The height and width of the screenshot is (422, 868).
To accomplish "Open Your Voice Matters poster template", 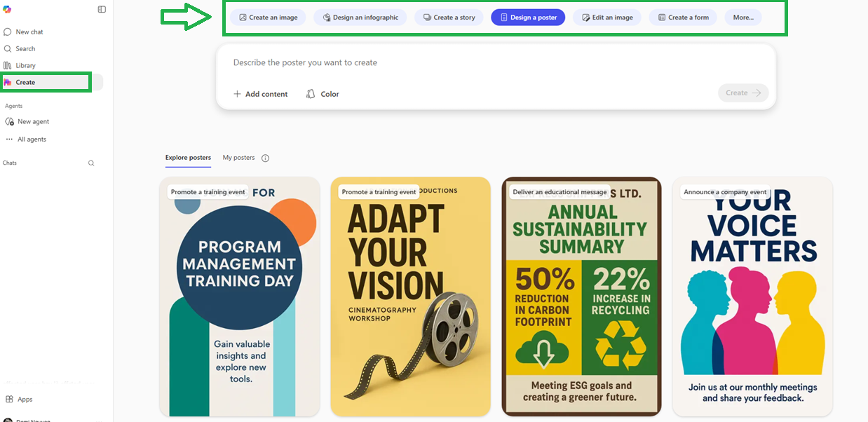I will coord(752,297).
